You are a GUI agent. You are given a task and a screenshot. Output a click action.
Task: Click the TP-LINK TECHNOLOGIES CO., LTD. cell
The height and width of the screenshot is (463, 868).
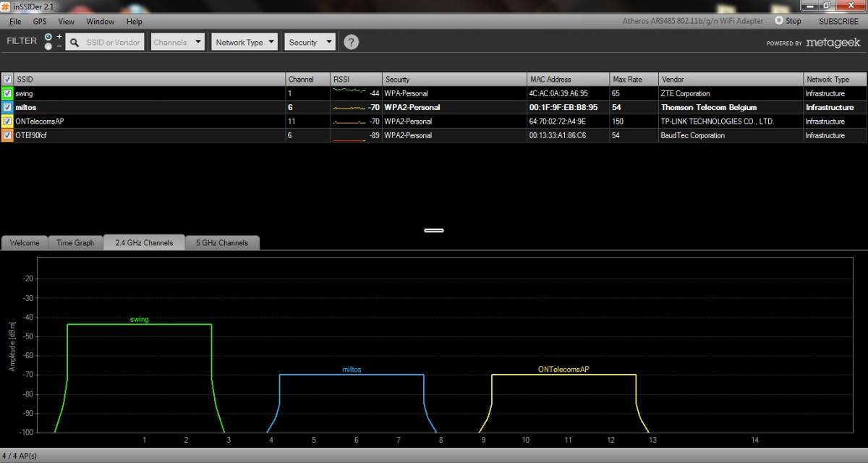pyautogui.click(x=717, y=122)
